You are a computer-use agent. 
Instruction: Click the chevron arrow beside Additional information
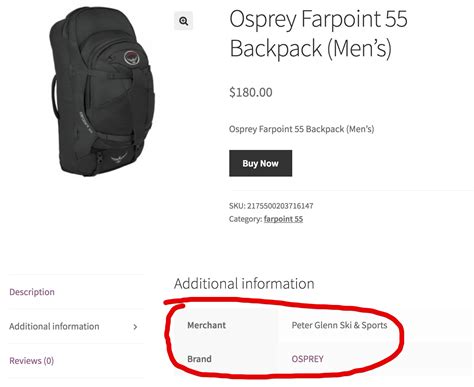pyautogui.click(x=135, y=327)
